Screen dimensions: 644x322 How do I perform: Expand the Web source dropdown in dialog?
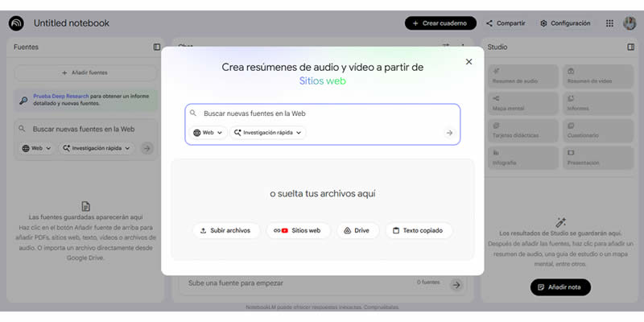click(x=208, y=133)
